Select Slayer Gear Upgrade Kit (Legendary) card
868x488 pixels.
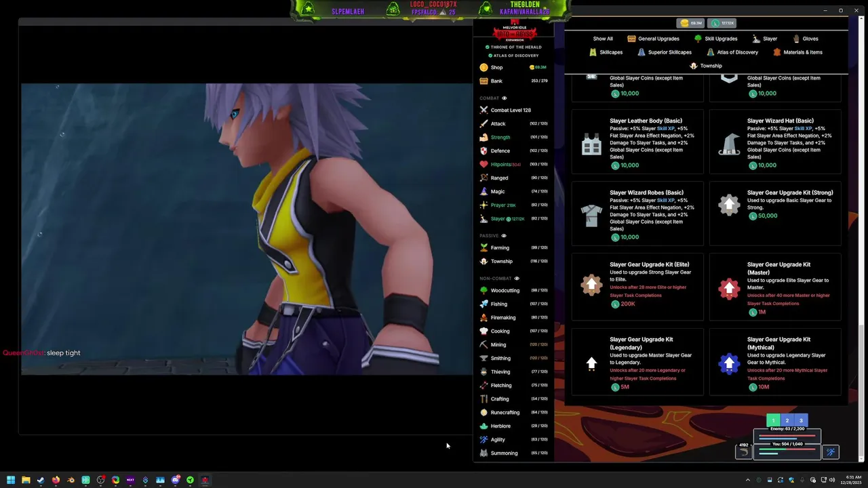637,362
